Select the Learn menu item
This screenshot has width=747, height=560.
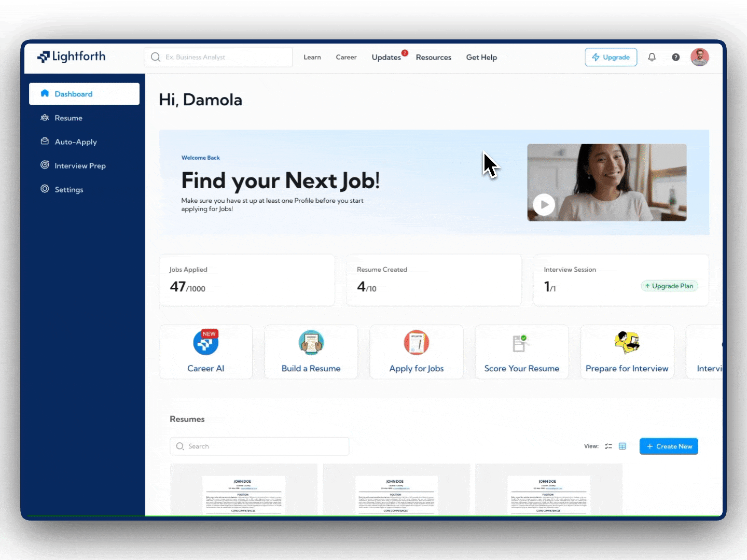click(312, 58)
